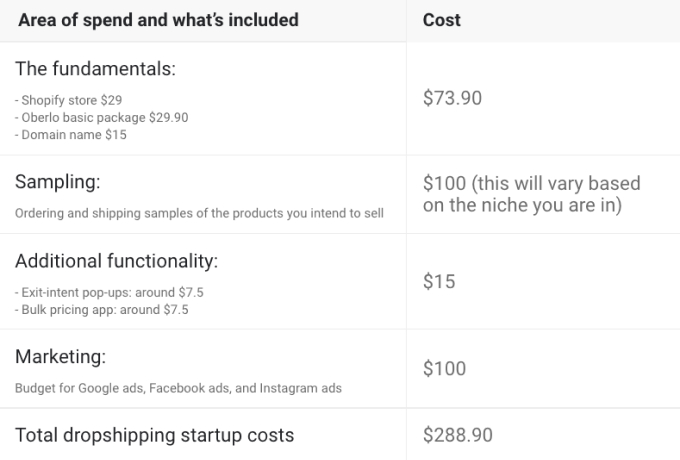Click 'on the niche you are in)' text

pos(522,205)
